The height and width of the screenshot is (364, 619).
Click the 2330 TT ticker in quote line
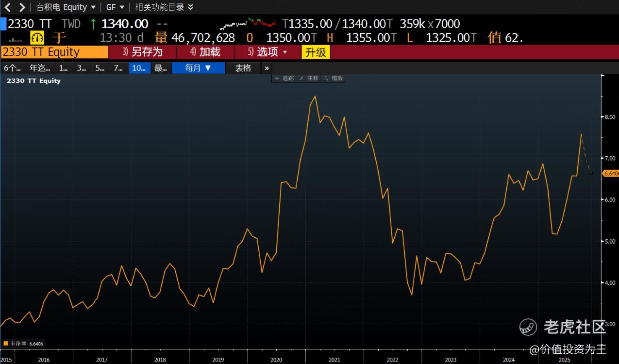[30, 23]
